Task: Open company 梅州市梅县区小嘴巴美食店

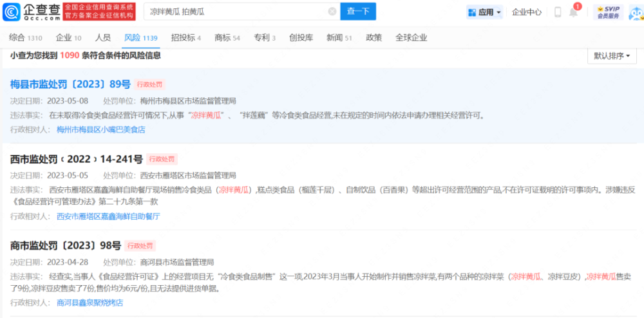Action: (101, 129)
